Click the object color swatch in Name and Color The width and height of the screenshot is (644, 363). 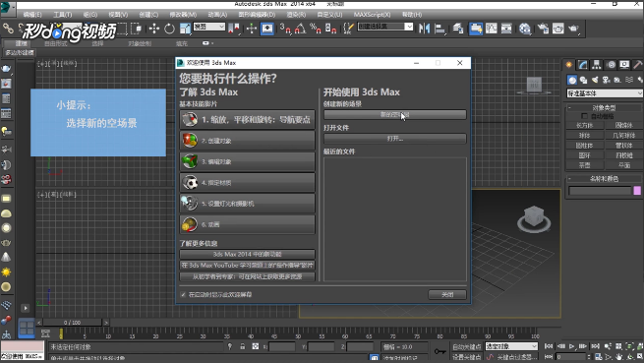click(637, 191)
